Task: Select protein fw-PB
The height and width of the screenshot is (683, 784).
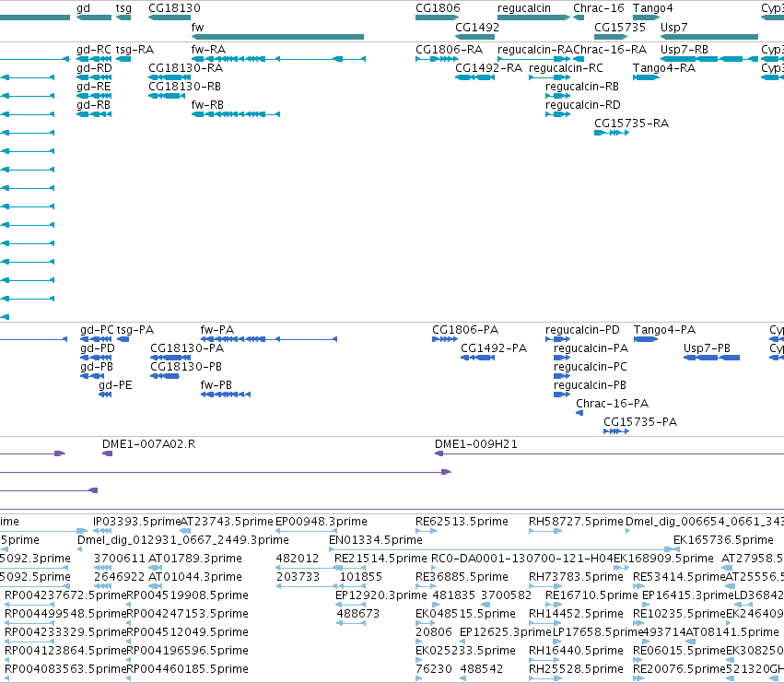Action: (226, 394)
